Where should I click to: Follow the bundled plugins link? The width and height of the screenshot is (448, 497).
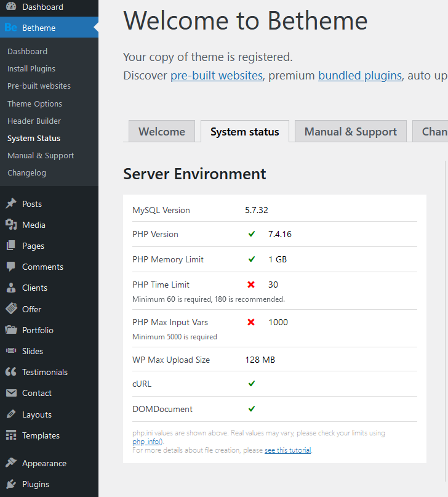click(x=360, y=75)
